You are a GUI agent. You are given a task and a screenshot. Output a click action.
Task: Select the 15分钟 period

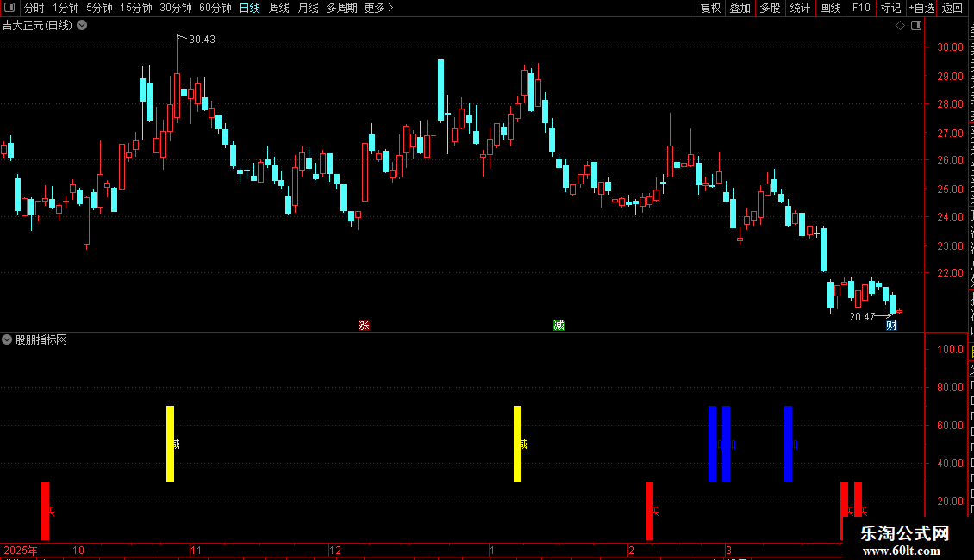(136, 8)
